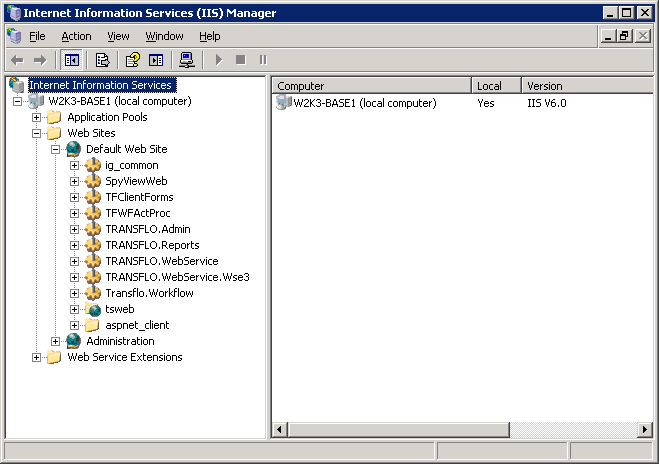Click the horizontal scrollbar thumb

(x=398, y=430)
